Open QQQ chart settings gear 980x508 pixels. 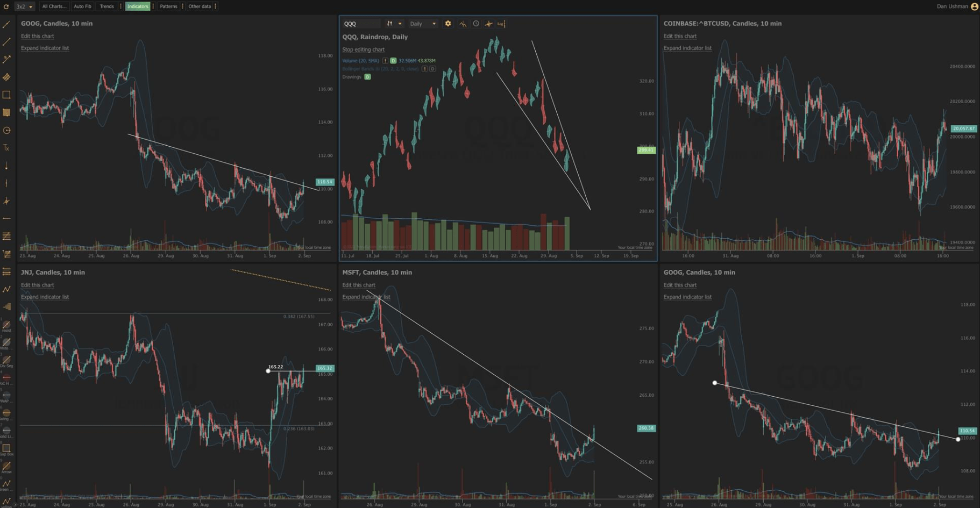448,24
